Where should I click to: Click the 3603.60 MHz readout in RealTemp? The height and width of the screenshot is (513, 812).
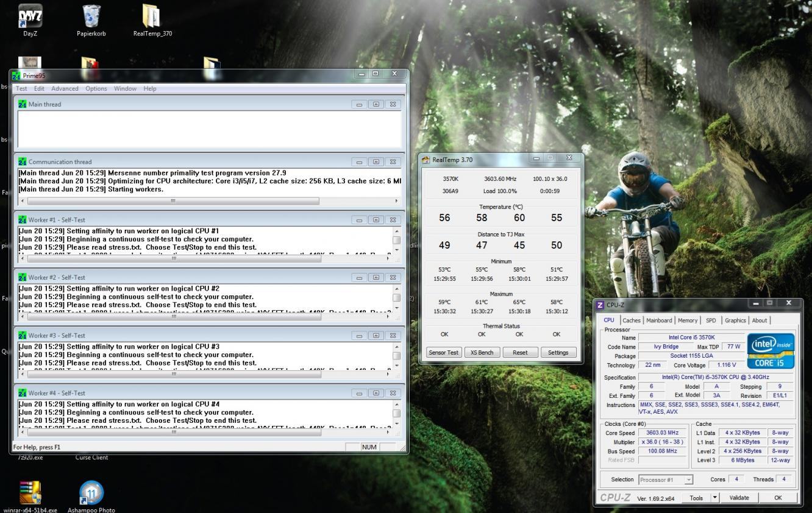point(500,179)
